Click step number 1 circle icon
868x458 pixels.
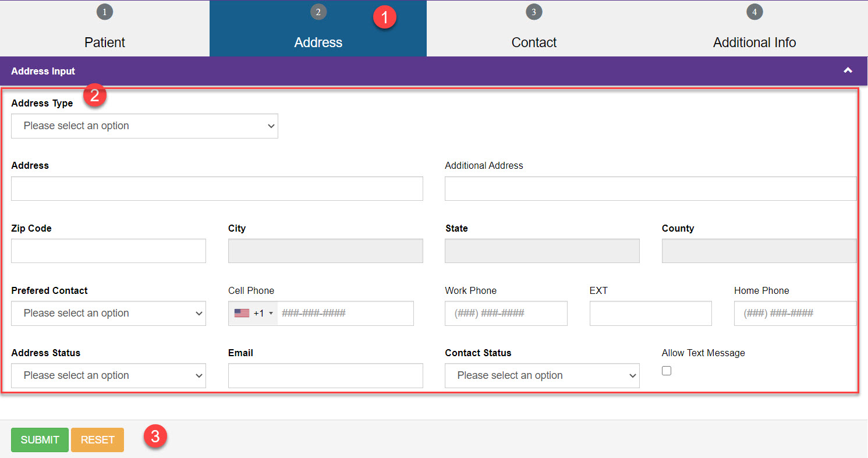click(x=105, y=12)
